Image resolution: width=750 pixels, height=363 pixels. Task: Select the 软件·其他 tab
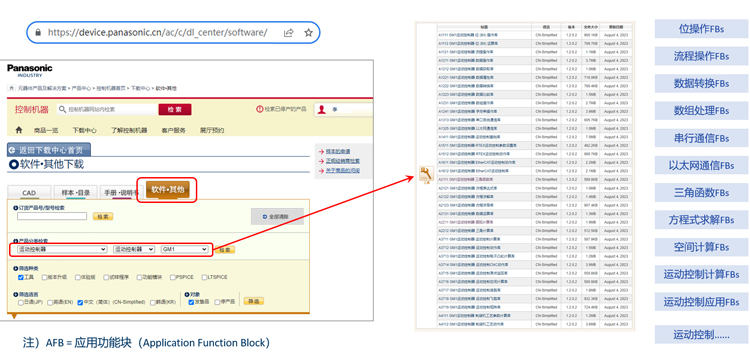point(168,190)
